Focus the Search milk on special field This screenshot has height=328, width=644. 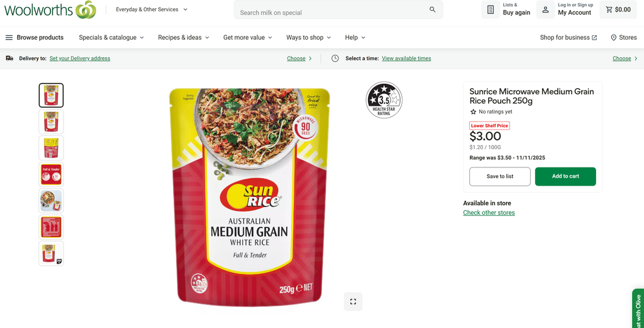pos(332,9)
